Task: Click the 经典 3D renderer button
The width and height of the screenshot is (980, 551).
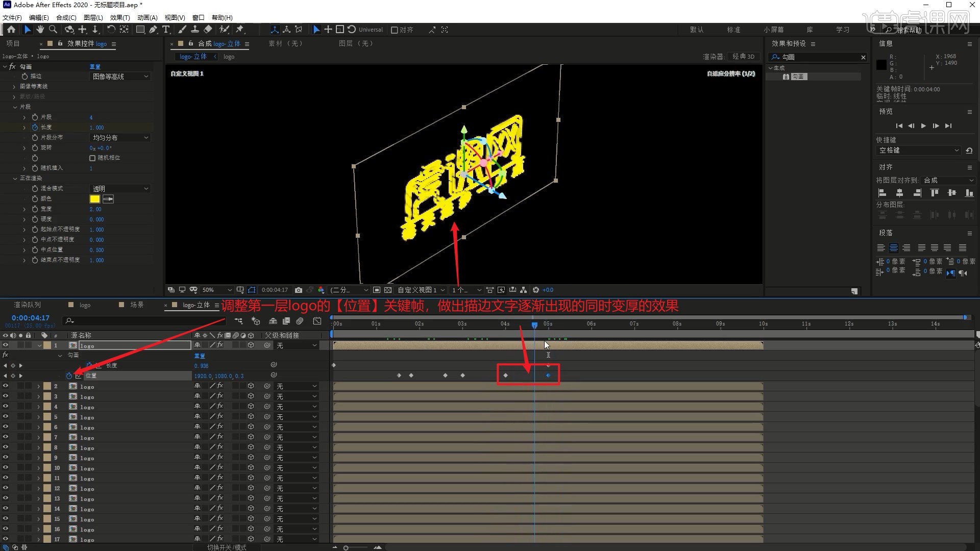Action: 744,57
